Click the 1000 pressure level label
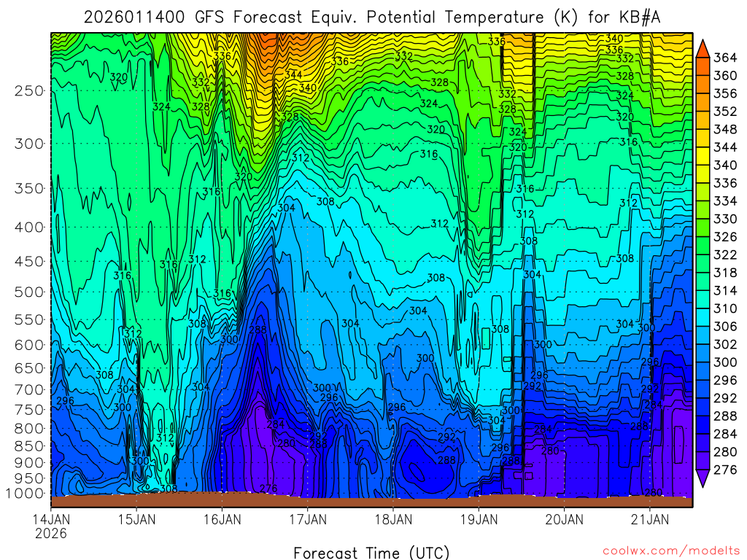The image size is (747, 560). pyautogui.click(x=26, y=494)
